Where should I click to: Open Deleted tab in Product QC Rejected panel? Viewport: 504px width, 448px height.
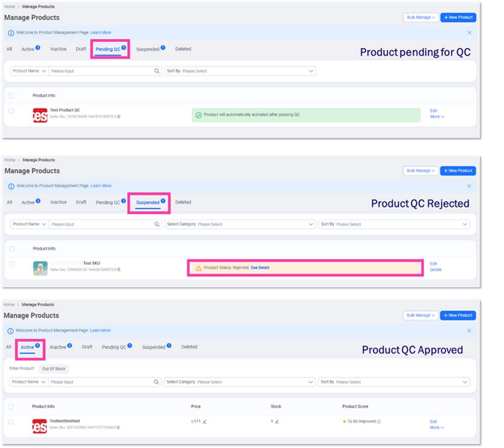pos(183,202)
